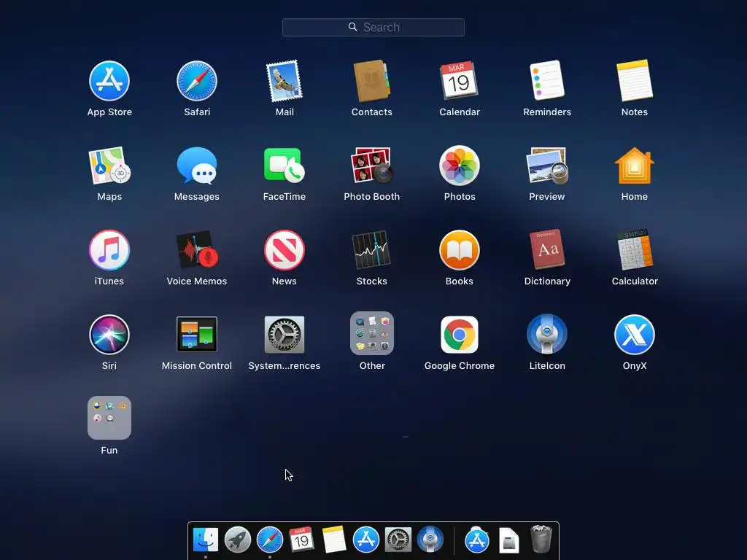
Task: Click the "Voice Memos" label text
Action: pyautogui.click(x=197, y=281)
